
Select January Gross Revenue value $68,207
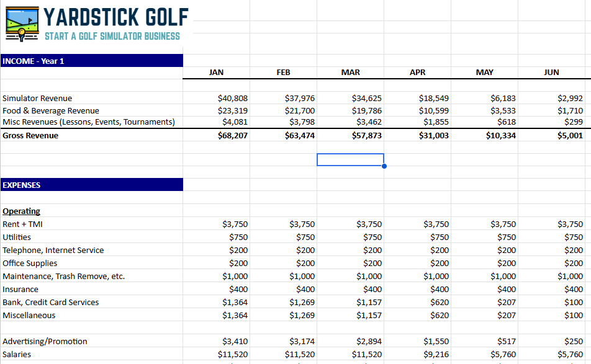pos(233,136)
